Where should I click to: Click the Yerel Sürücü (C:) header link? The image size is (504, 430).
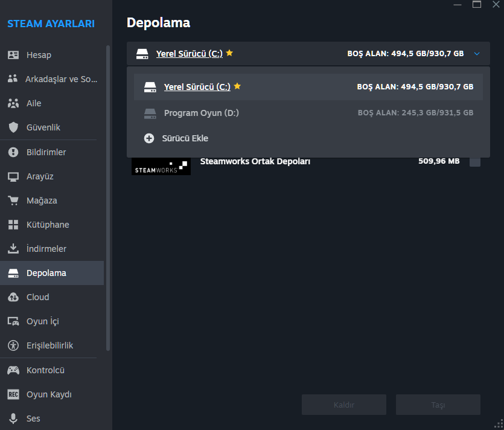click(190, 54)
